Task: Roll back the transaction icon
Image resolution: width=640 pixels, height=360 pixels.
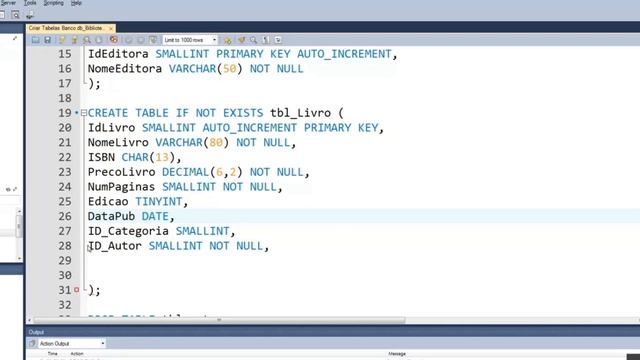Action: click(141, 40)
